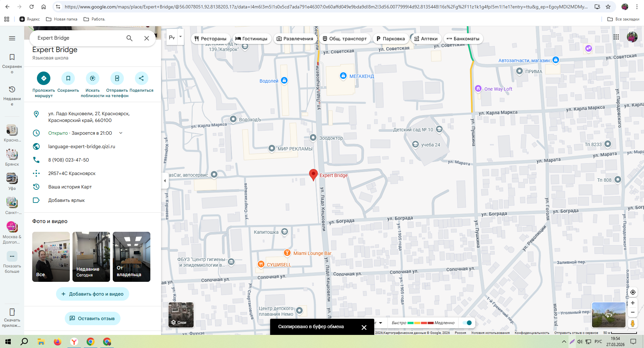
Task: Click Оставить отзыв button
Action: tap(93, 318)
